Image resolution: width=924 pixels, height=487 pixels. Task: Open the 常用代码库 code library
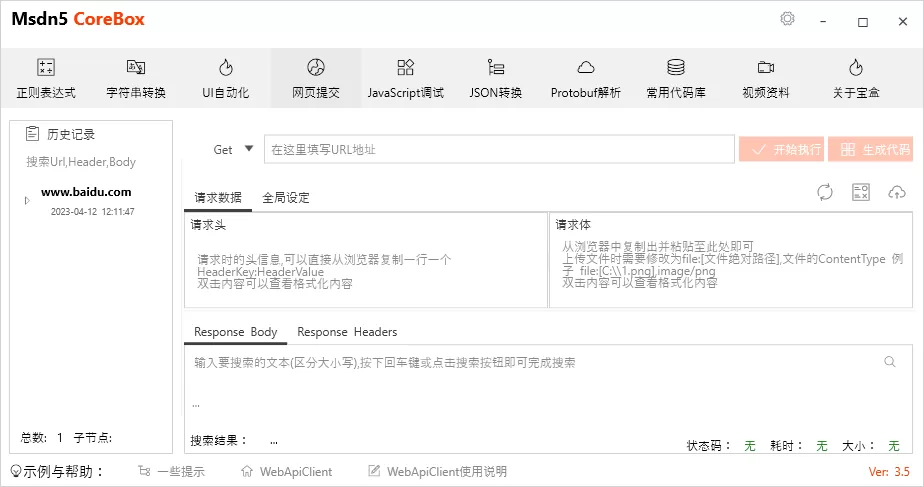676,78
